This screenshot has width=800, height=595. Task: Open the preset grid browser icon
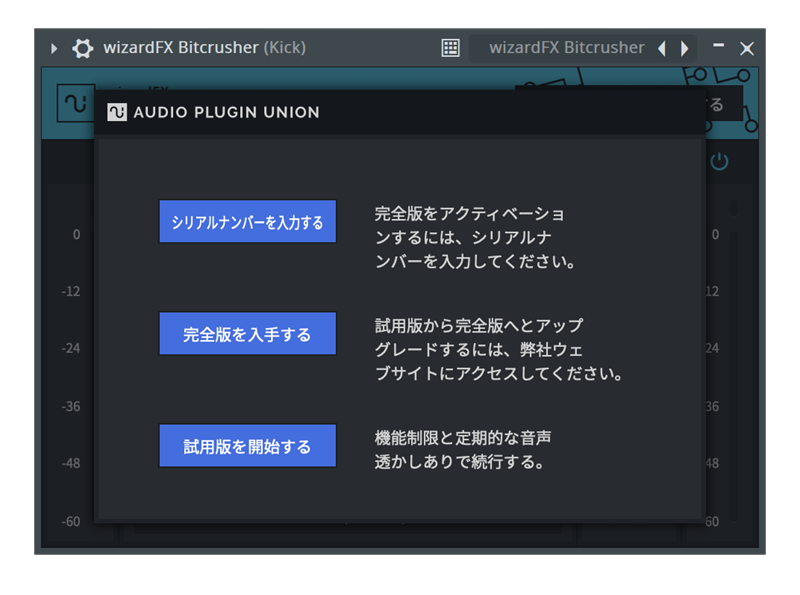(x=450, y=48)
